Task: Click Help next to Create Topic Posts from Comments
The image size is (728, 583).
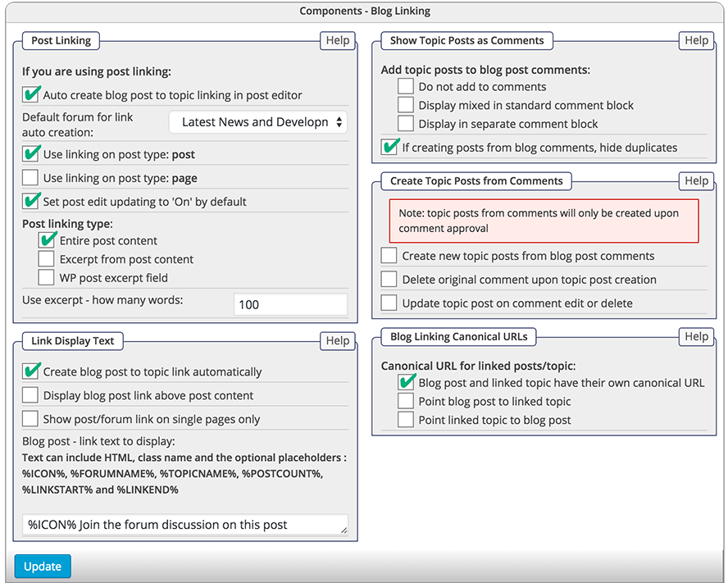Action: point(696,180)
